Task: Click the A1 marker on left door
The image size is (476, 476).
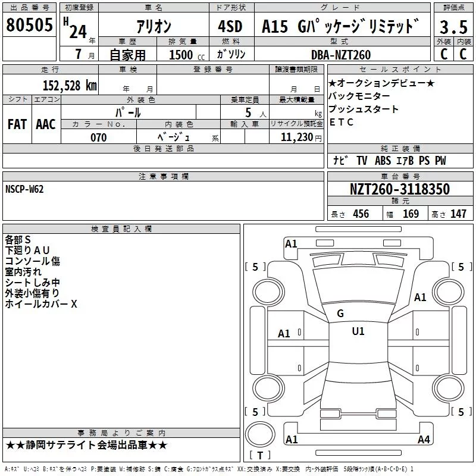Action: pos(284,334)
